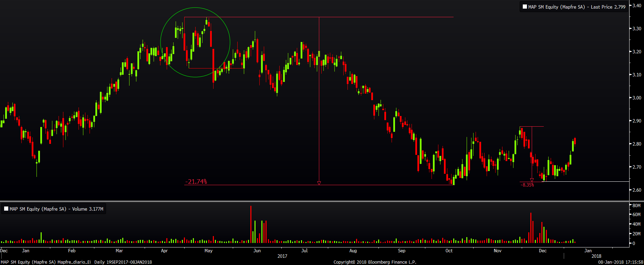This screenshot has height=265, width=644.
Task: Click the Aug month label on the time axis
Action: tap(353, 251)
